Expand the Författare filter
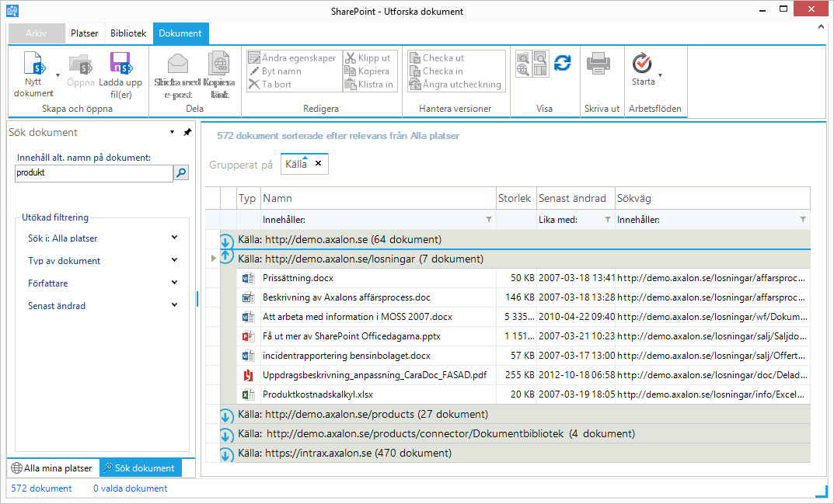Screen dimensions: 834x504 point(174,283)
